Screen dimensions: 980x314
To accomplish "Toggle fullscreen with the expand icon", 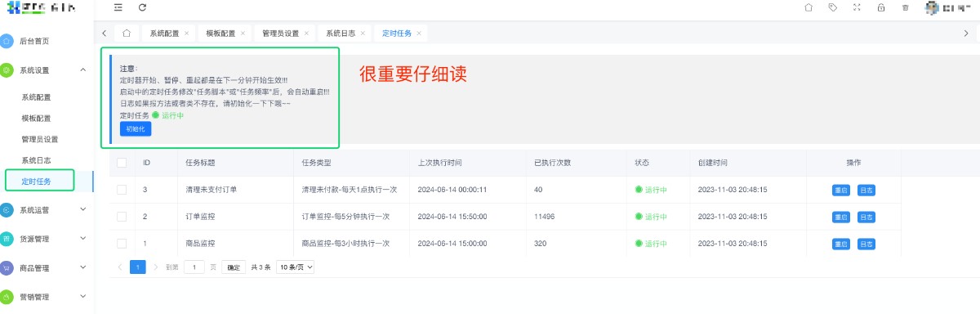I will [857, 7].
